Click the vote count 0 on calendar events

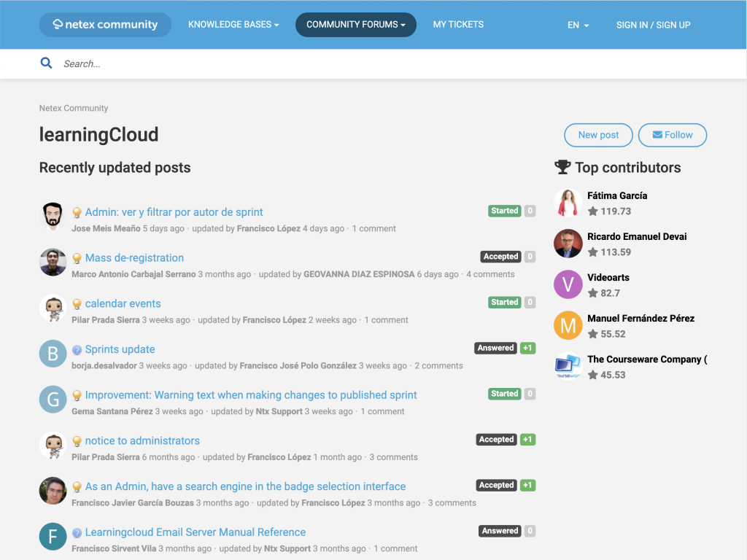pos(530,302)
